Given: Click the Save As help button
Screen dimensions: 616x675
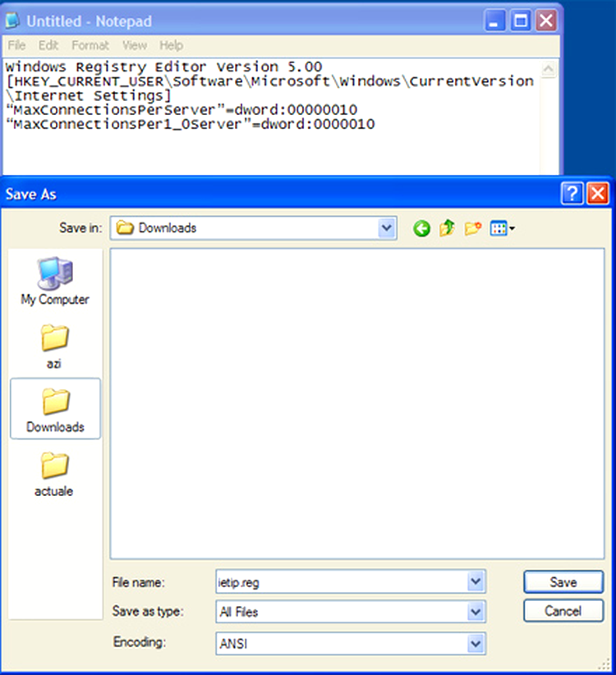Looking at the screenshot, I should tap(572, 193).
